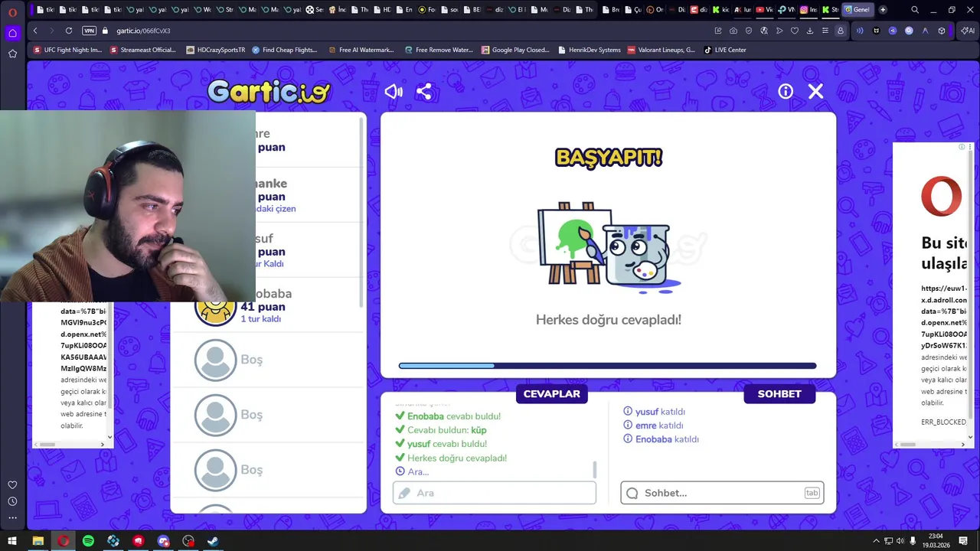The image size is (980, 551).
Task: Open the 'Find Cheap Flights' bookmark
Action: coord(284,50)
